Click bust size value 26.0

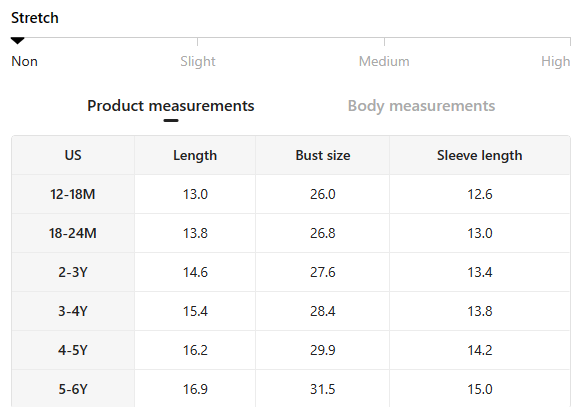(323, 194)
